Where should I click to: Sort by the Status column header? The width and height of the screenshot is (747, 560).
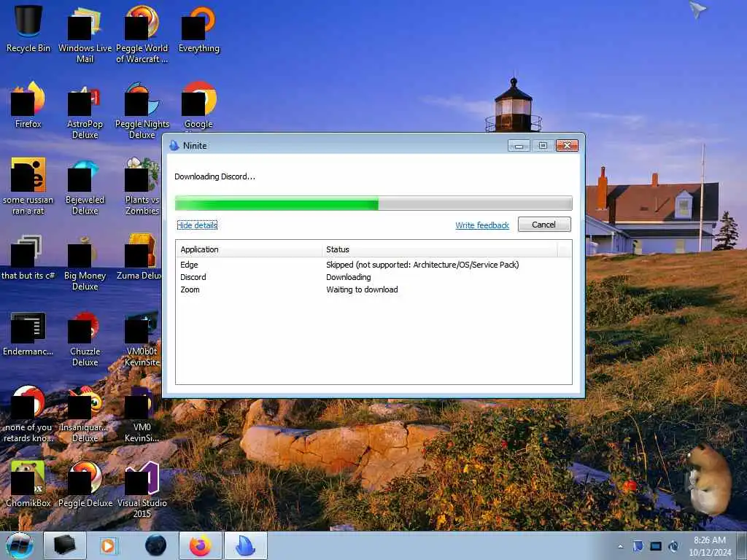pyautogui.click(x=439, y=249)
